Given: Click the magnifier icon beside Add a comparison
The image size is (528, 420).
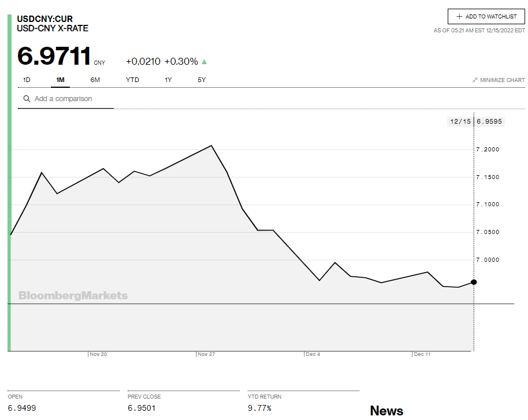Looking at the screenshot, I should (27, 99).
